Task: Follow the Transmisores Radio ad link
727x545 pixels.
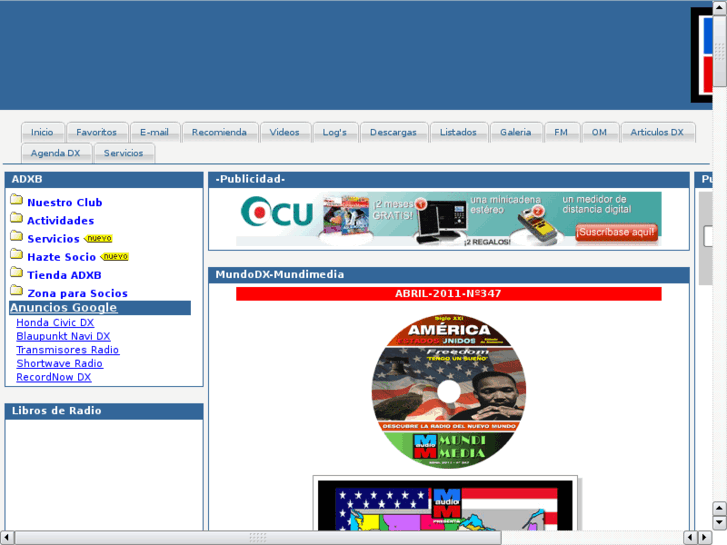Action: tap(68, 350)
